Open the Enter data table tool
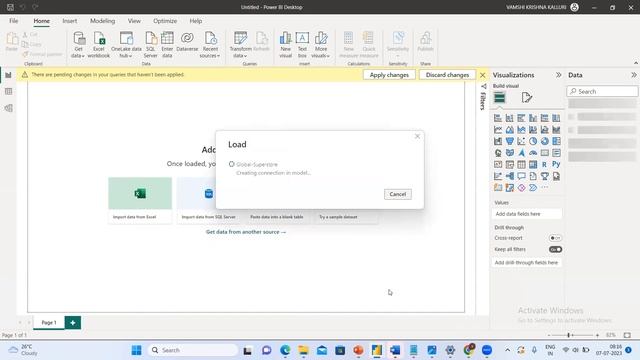The height and width of the screenshot is (360, 640). coord(167,45)
